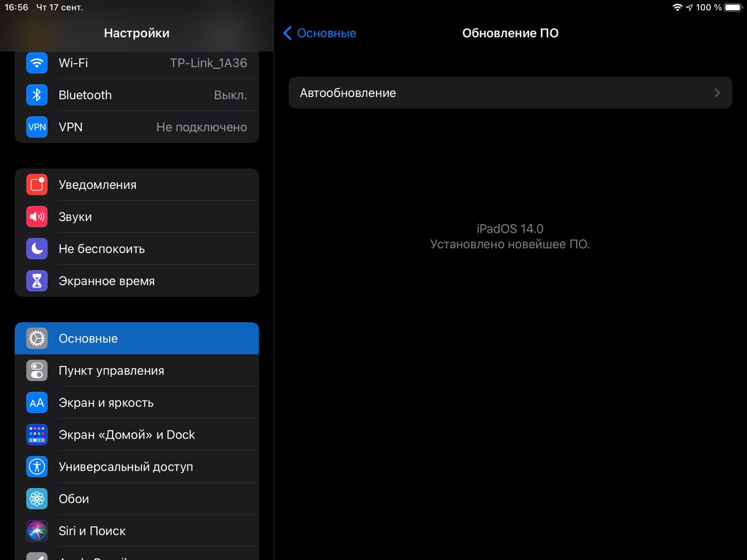Tap the Siri и Поиск icon
This screenshot has width=747, height=560.
pos(37,531)
